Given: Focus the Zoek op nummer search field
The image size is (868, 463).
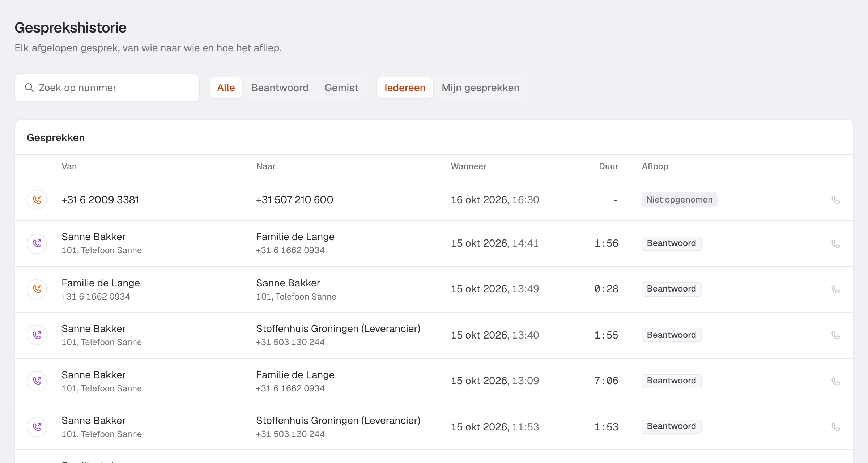Looking at the screenshot, I should [107, 88].
